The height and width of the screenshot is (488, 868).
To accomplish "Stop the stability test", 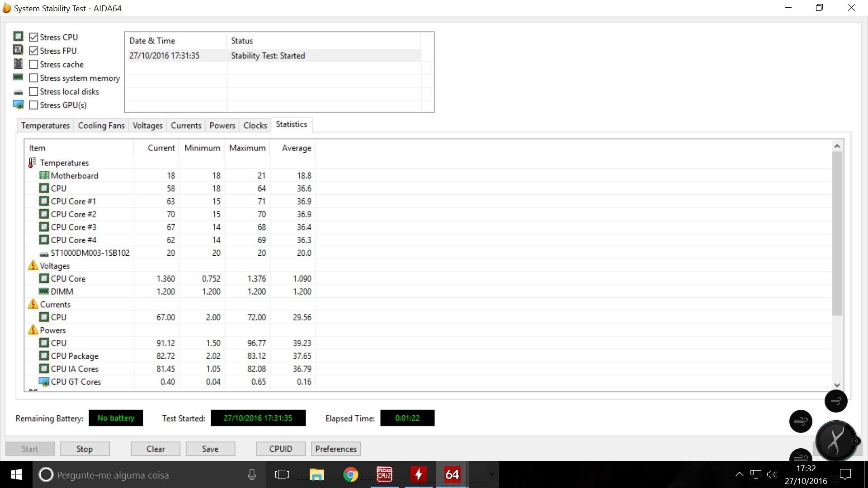I will (85, 449).
